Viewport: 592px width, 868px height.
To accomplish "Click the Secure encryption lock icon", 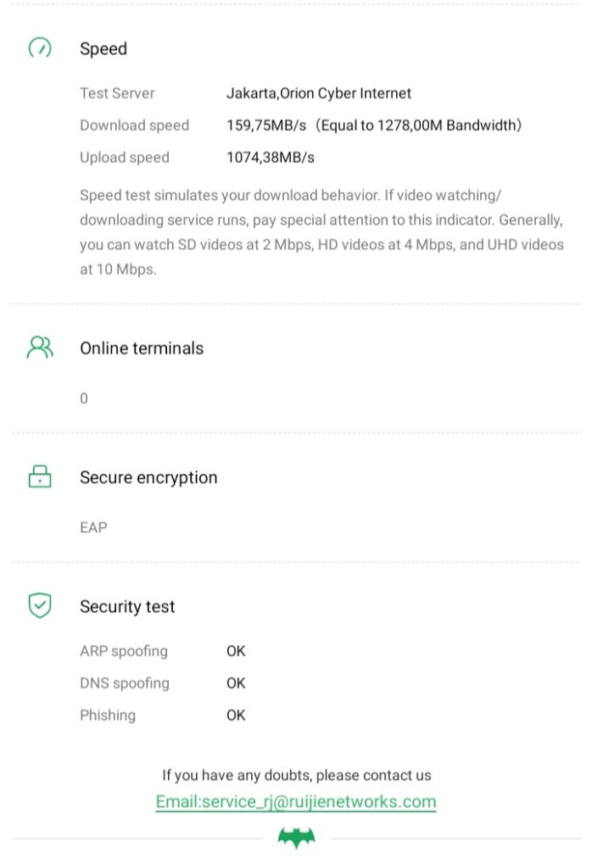I will [40, 477].
